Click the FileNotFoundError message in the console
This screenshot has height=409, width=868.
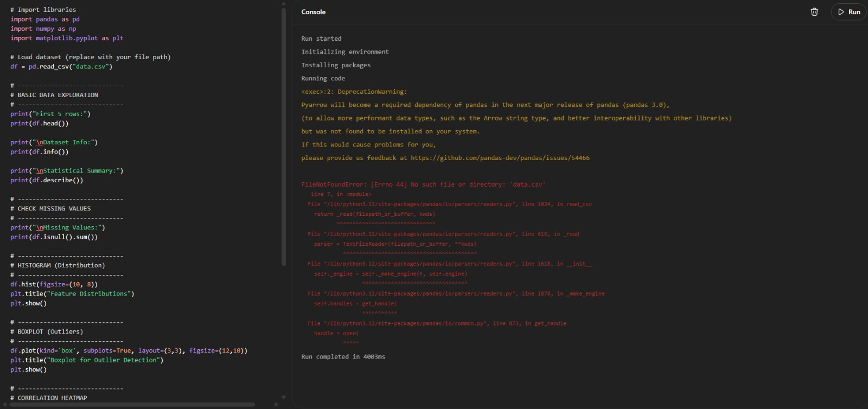coord(423,184)
